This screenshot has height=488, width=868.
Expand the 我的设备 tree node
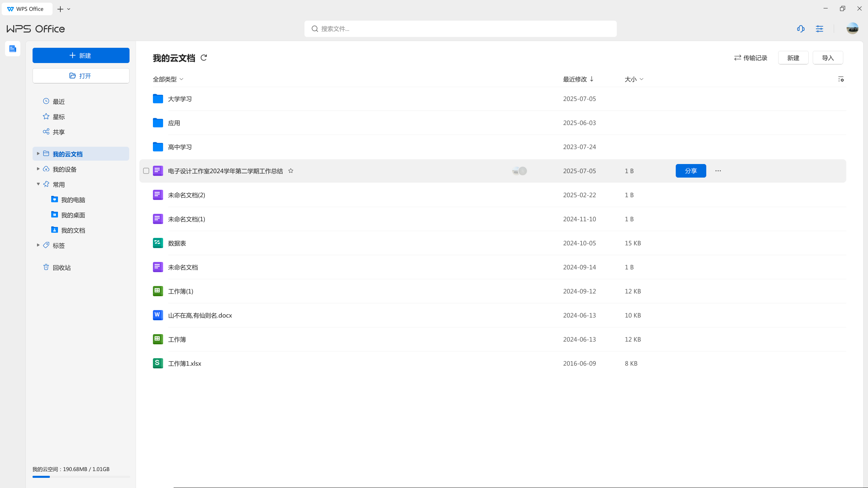[x=38, y=169]
